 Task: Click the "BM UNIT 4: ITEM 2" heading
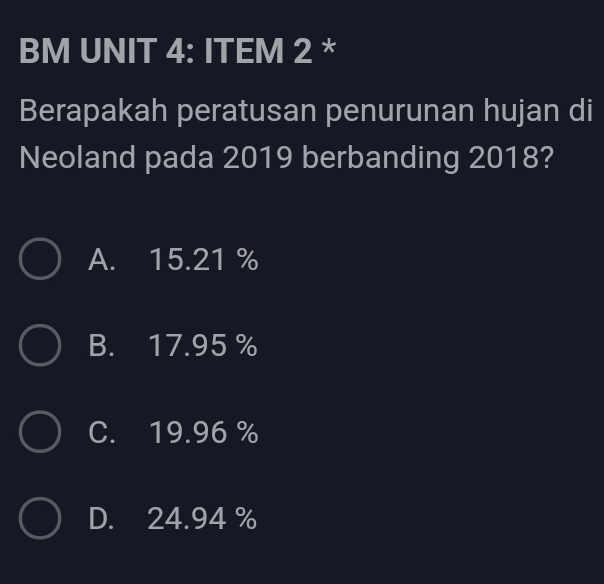(166, 52)
